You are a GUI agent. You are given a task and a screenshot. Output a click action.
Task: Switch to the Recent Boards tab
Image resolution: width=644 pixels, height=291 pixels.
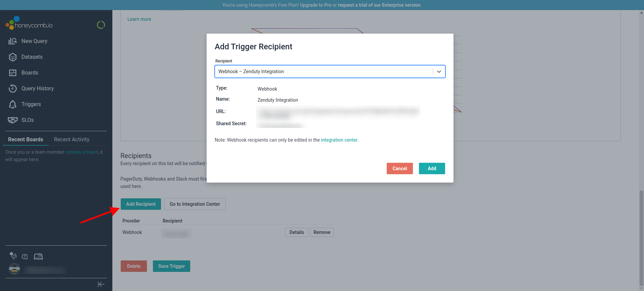(25, 139)
